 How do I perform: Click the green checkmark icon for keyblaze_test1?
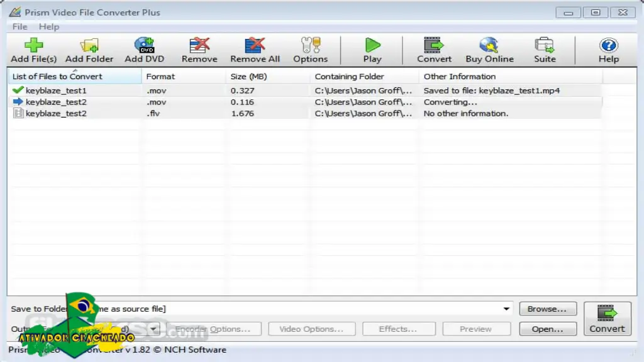pos(18,90)
